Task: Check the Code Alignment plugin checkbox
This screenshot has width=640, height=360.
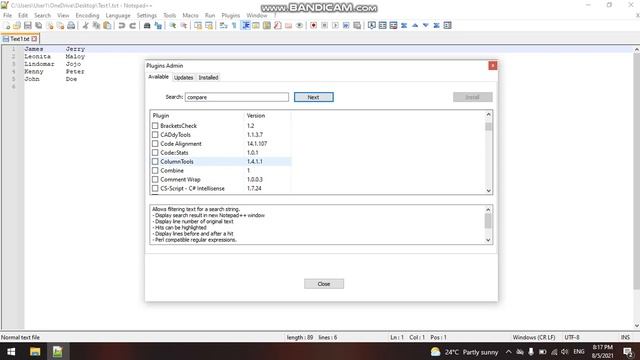Action: 155,144
